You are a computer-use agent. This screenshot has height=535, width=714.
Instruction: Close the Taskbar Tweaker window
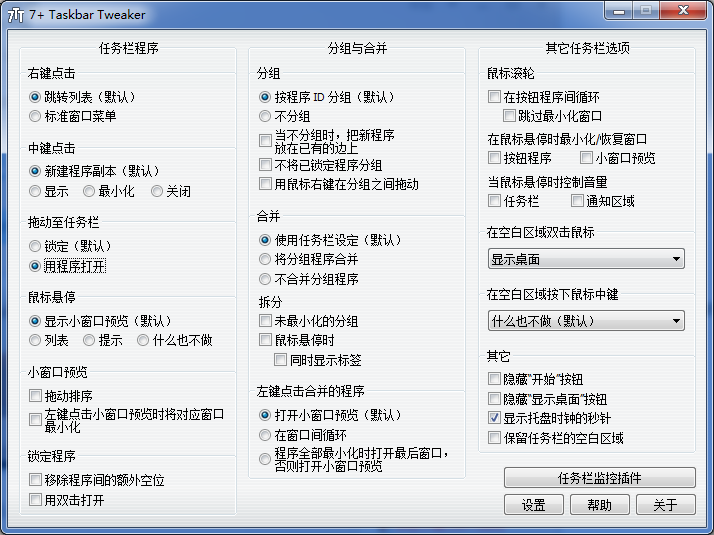click(x=683, y=11)
